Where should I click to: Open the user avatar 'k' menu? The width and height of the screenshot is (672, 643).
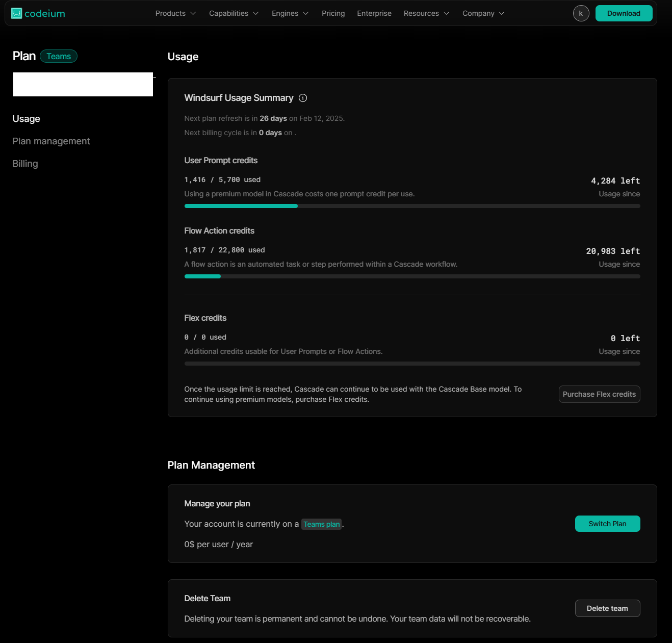pyautogui.click(x=581, y=13)
